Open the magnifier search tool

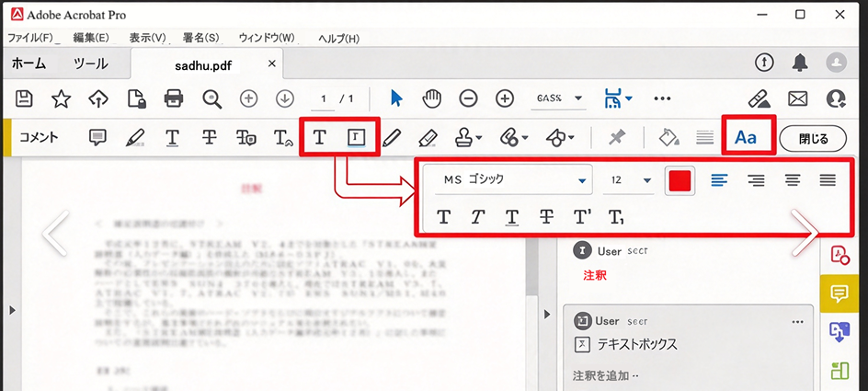tap(212, 99)
